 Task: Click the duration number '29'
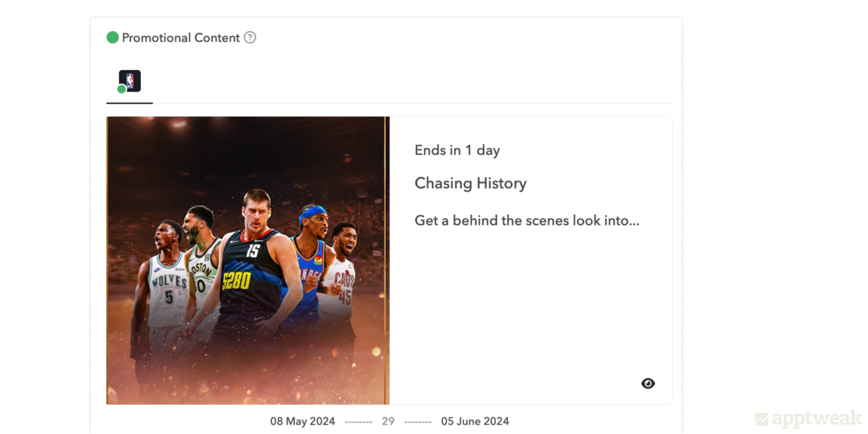pyautogui.click(x=388, y=421)
